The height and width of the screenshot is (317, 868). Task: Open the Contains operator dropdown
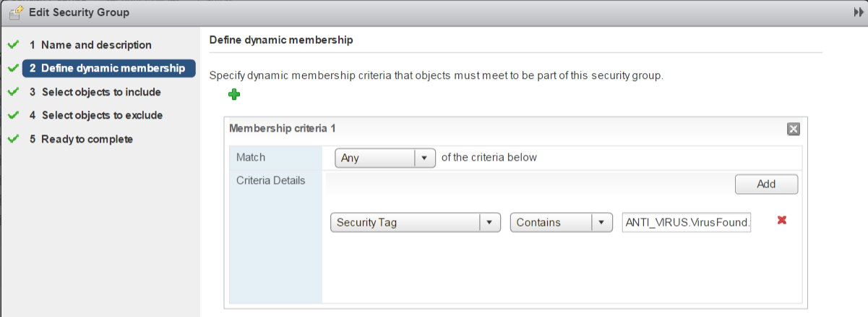tap(602, 223)
